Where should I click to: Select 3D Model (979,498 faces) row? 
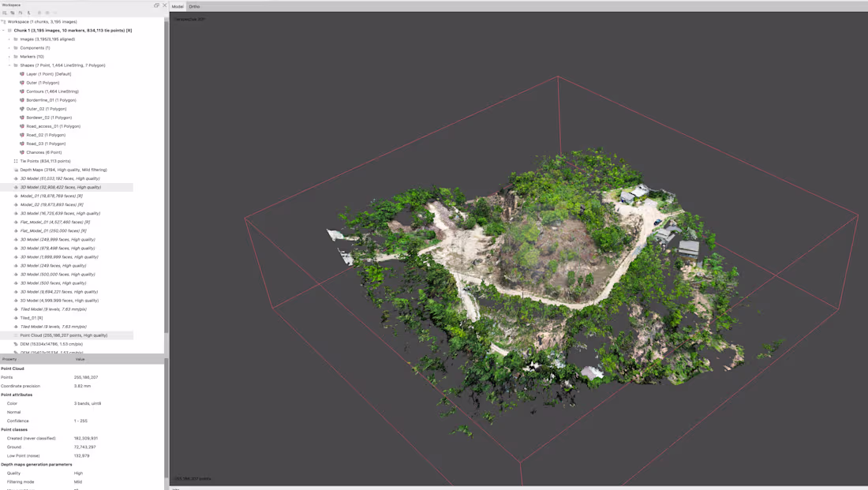click(66, 248)
